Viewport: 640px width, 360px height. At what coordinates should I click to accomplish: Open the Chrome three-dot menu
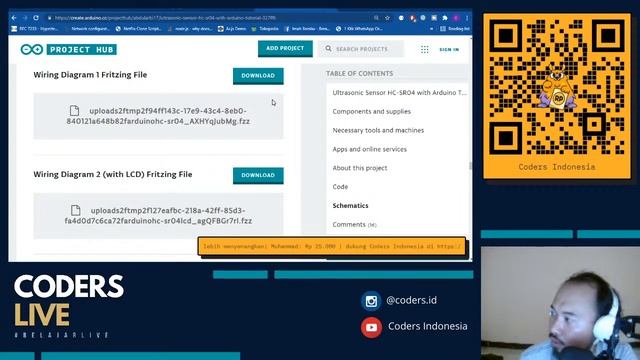click(x=467, y=18)
